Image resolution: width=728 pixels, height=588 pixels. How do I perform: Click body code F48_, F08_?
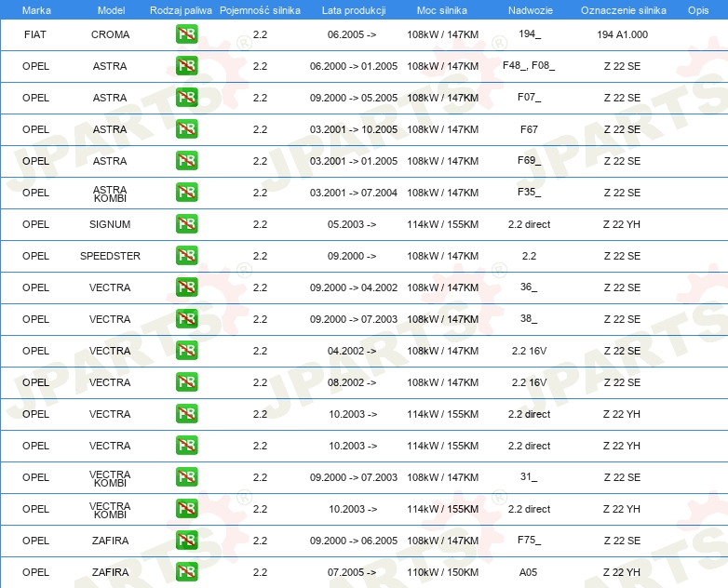click(x=529, y=65)
